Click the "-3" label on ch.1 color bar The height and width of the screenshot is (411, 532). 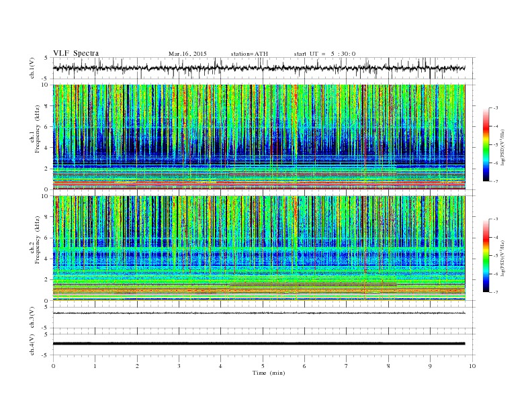tap(495, 108)
